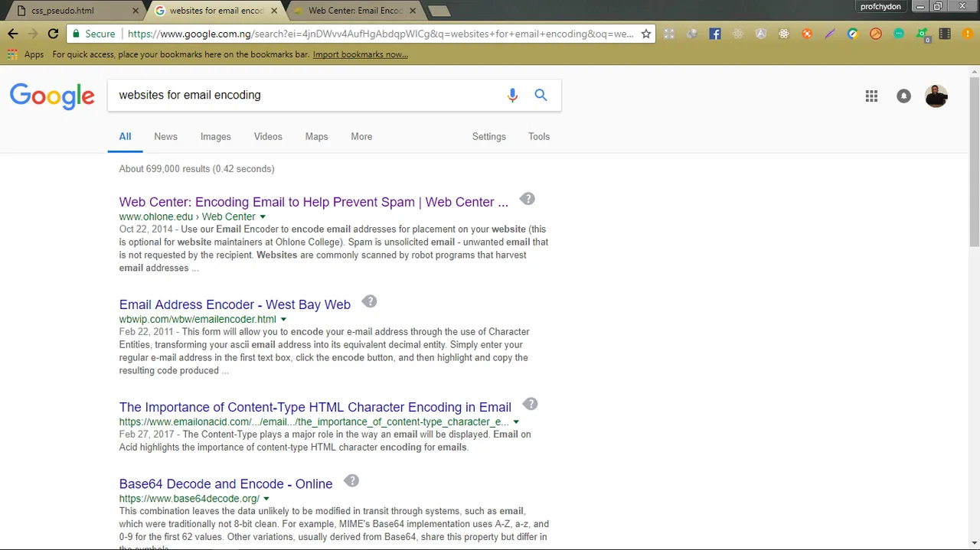Open Email Address Encoder - West Bay Web
The image size is (980, 550).
click(234, 304)
